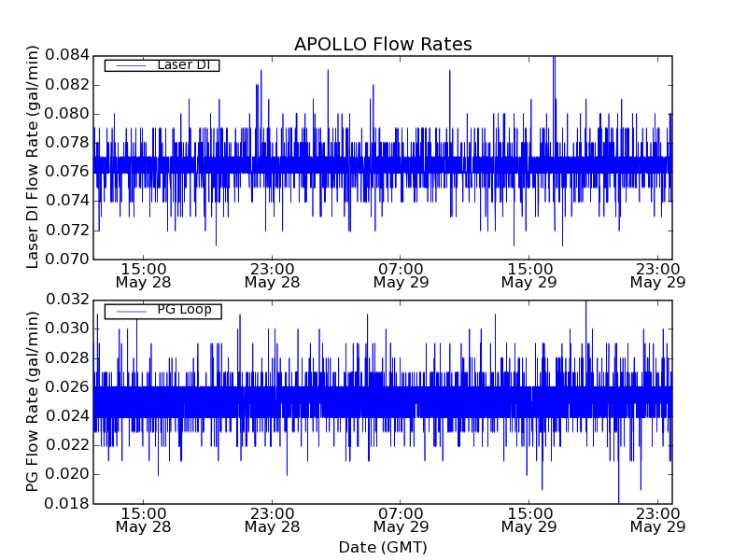The width and height of the screenshot is (747, 560).
Task: Select the "Laser DI" legend label
Action: (183, 64)
